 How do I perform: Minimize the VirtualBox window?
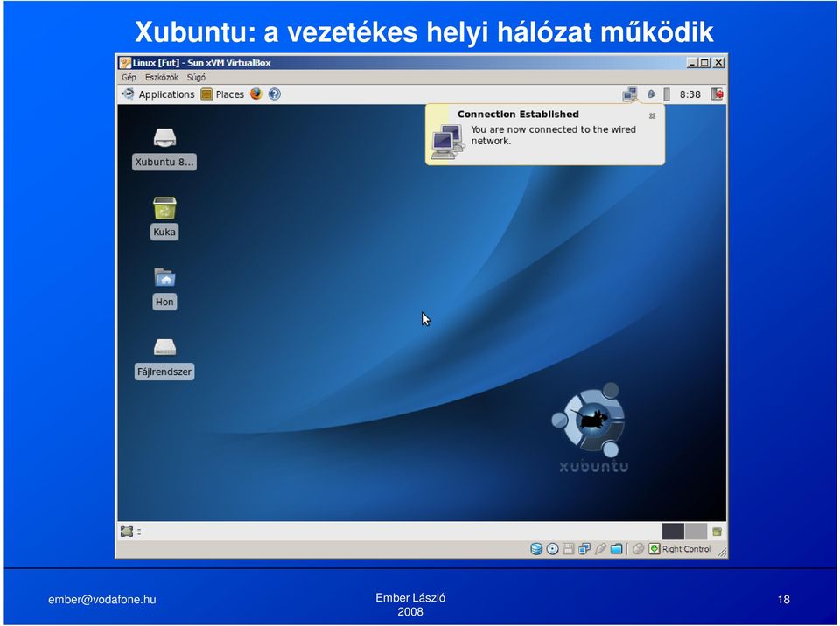(692, 63)
